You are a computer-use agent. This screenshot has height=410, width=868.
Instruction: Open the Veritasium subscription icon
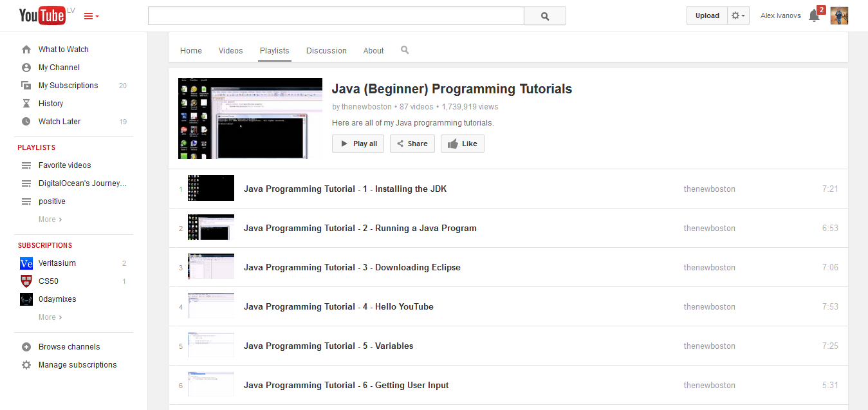pyautogui.click(x=26, y=263)
